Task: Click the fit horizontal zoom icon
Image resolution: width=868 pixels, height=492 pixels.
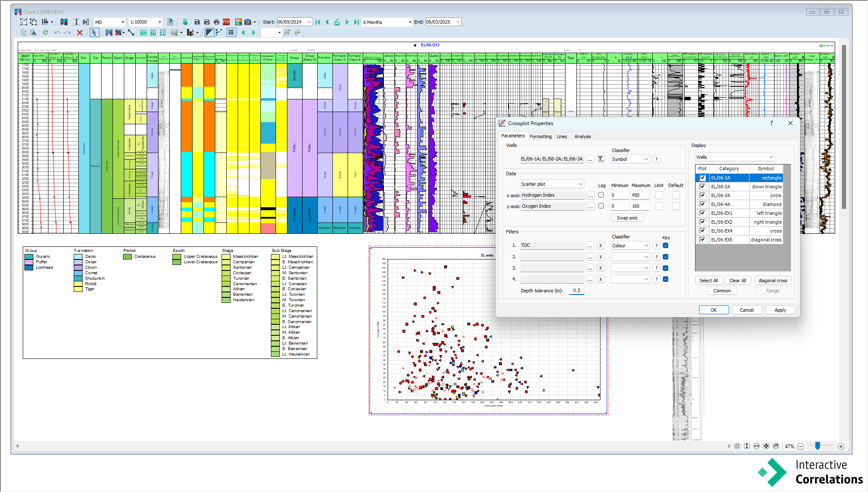Action: pos(756,446)
